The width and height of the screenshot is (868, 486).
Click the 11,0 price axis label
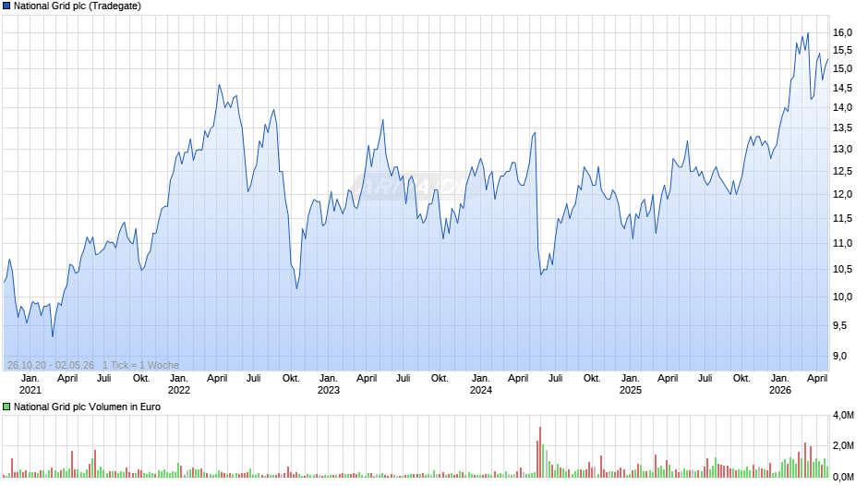pos(842,243)
